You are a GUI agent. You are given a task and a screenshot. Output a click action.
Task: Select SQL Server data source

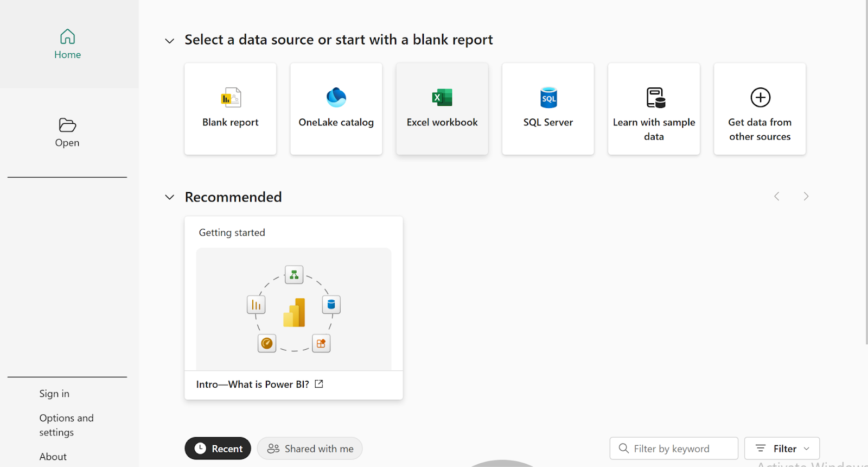click(548, 109)
